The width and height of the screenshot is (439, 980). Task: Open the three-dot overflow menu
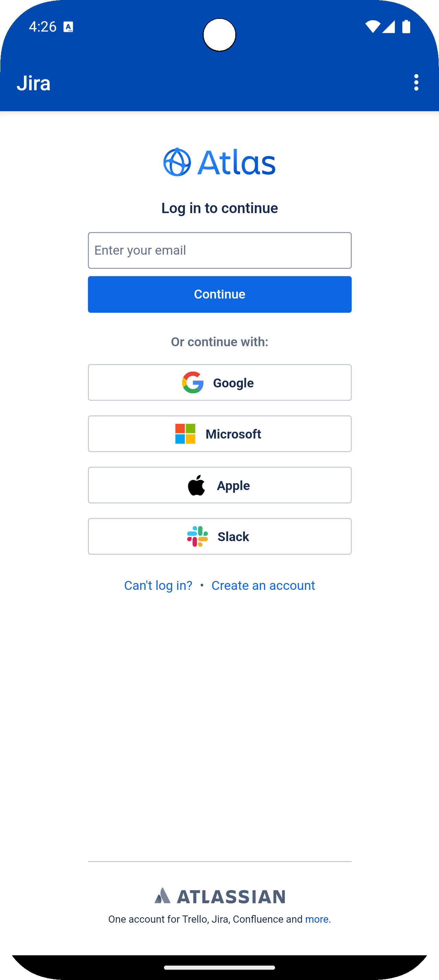point(416,83)
